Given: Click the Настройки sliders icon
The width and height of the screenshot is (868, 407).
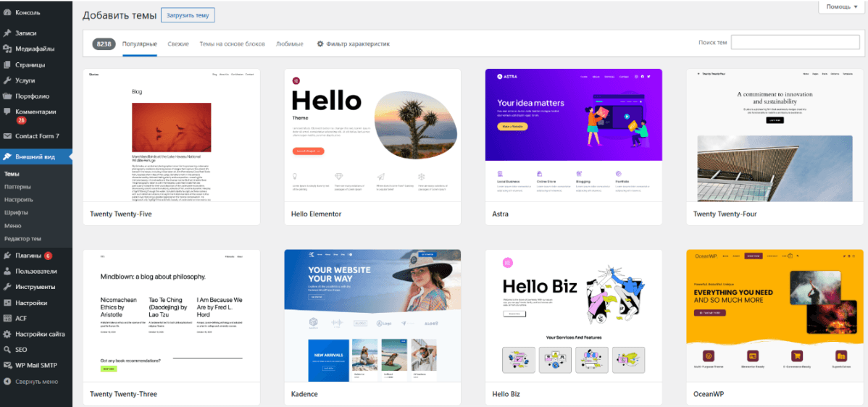Looking at the screenshot, I should [7, 303].
